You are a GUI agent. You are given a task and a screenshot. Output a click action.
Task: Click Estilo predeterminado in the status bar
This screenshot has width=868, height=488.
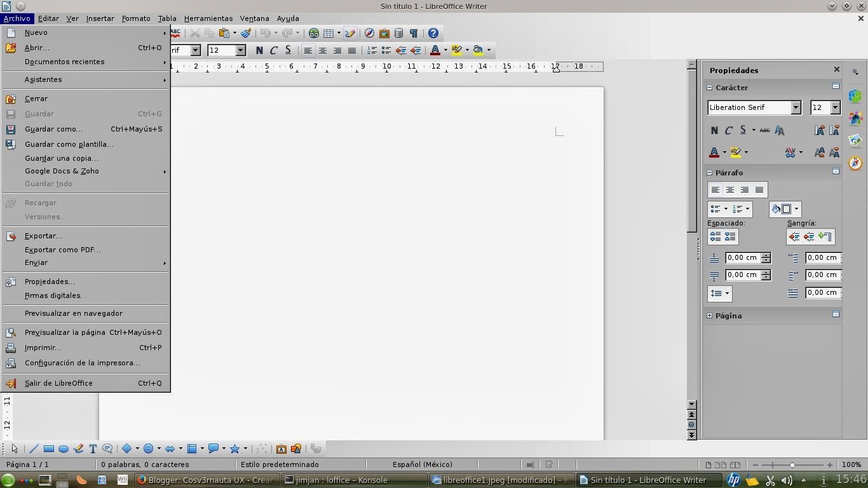(x=279, y=464)
